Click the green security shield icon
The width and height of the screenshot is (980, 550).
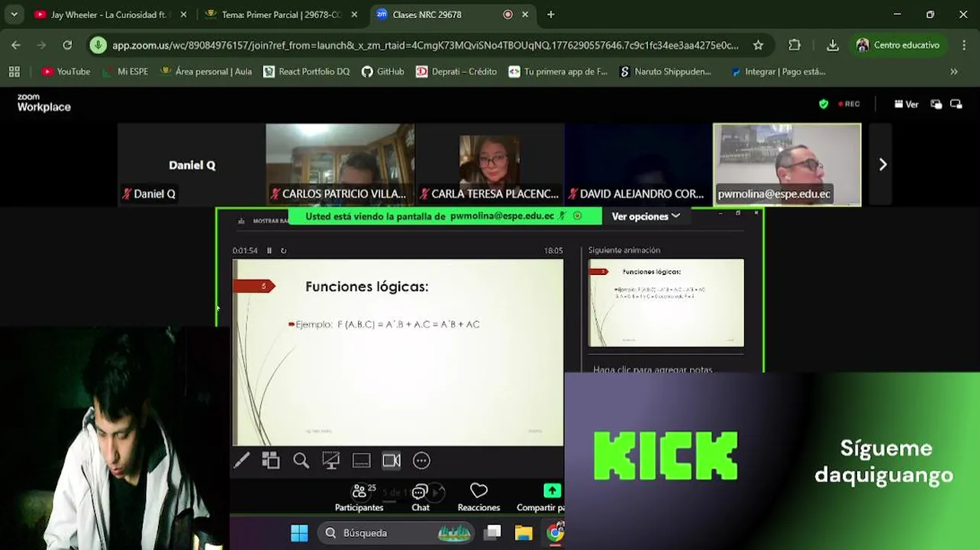coord(824,104)
